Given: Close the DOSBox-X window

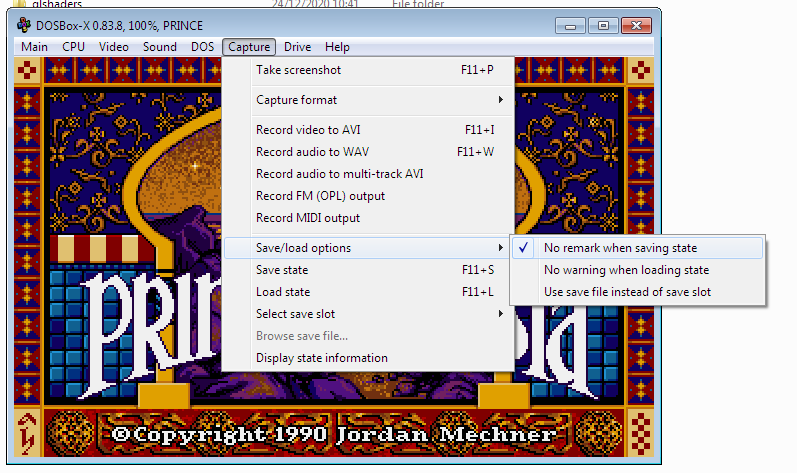Looking at the screenshot, I should click(636, 25).
